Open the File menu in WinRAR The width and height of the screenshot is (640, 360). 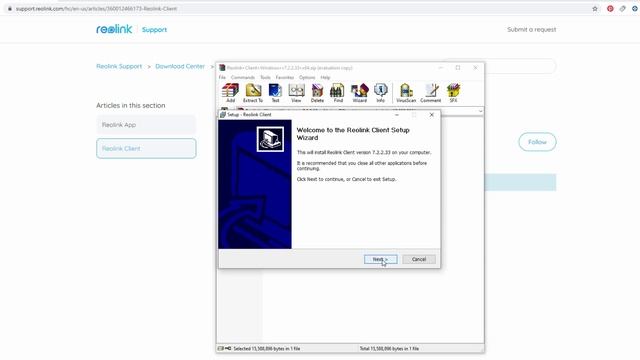222,77
